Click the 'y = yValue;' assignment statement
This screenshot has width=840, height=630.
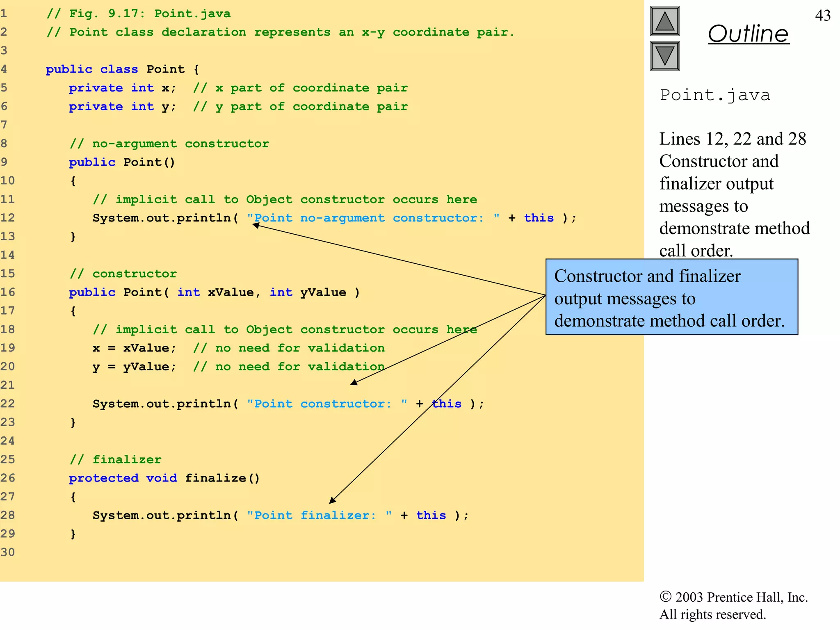pyautogui.click(x=134, y=367)
